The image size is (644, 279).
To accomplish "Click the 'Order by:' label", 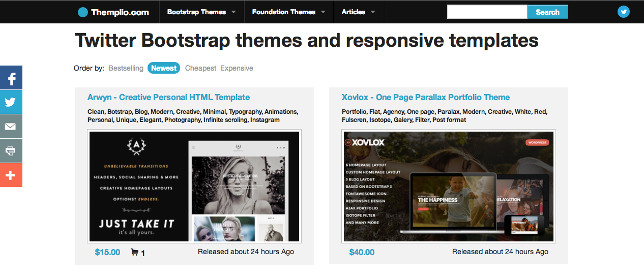I will 89,68.
